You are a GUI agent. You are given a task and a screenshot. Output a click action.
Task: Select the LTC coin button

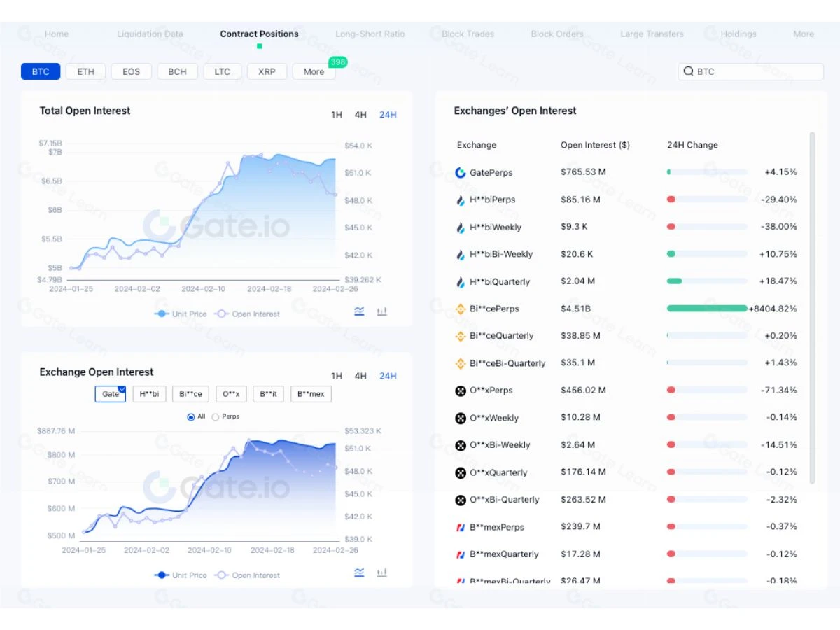click(x=222, y=71)
